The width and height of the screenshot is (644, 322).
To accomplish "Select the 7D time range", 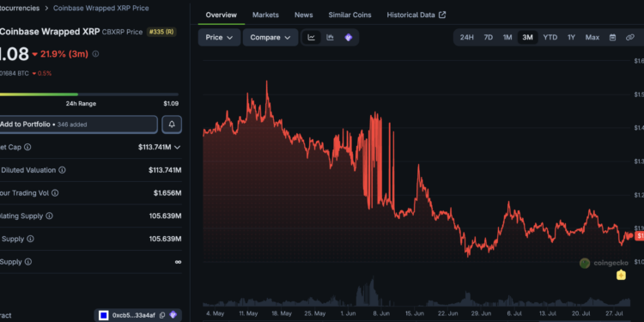I will click(x=488, y=38).
